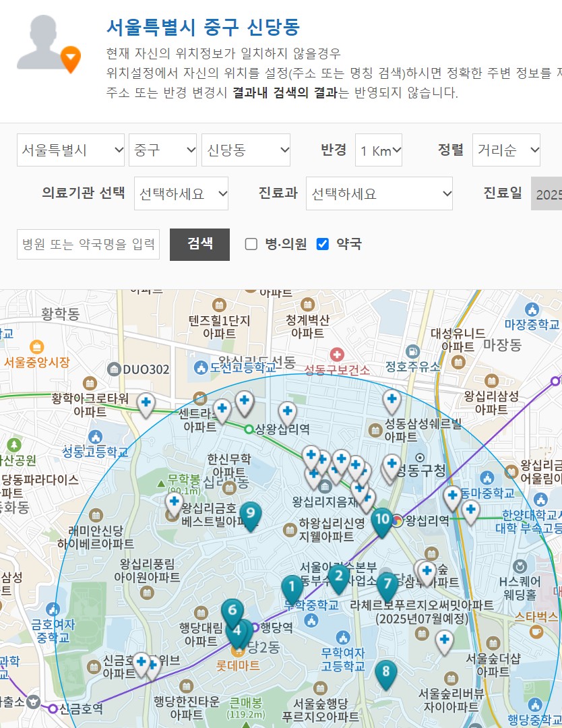Image resolution: width=562 pixels, height=728 pixels.
Task: Open the 의료기관 선택 dropdown
Action: (181, 193)
